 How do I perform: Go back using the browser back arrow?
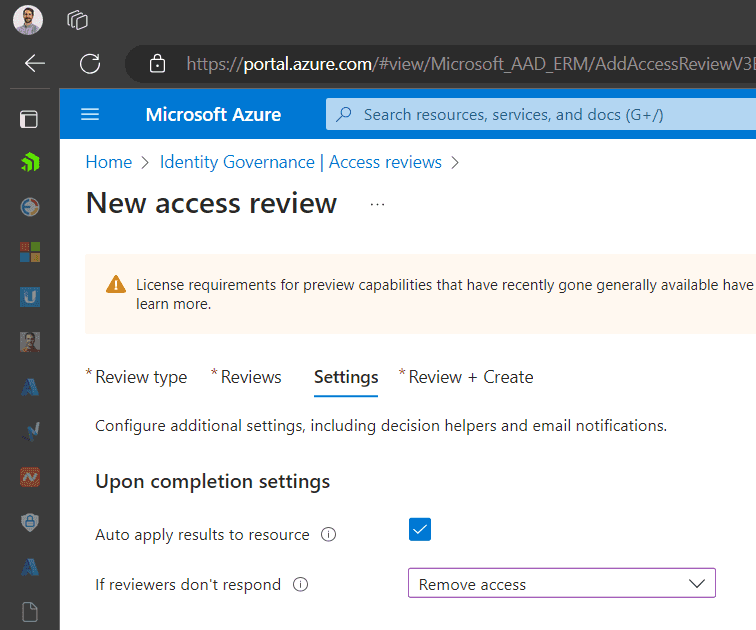[35, 64]
